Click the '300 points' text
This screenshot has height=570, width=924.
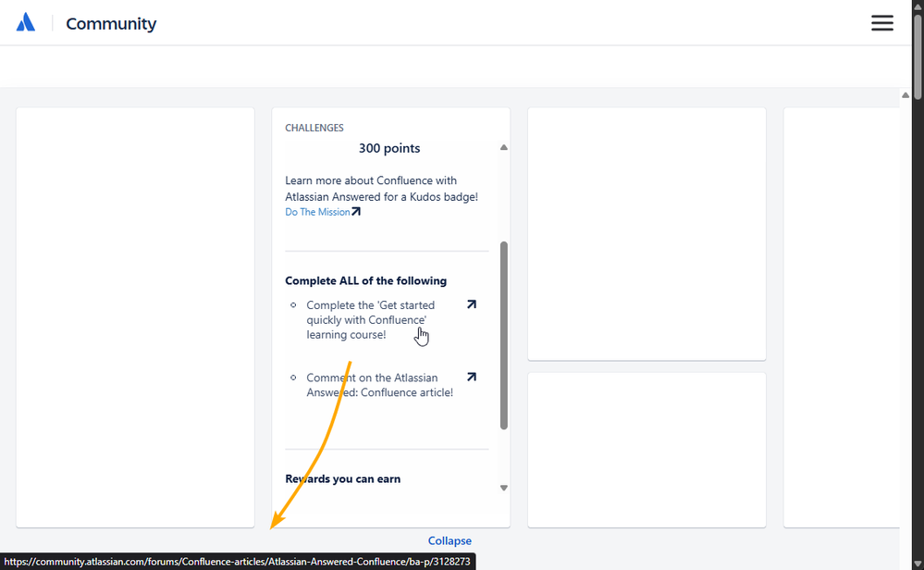(389, 148)
